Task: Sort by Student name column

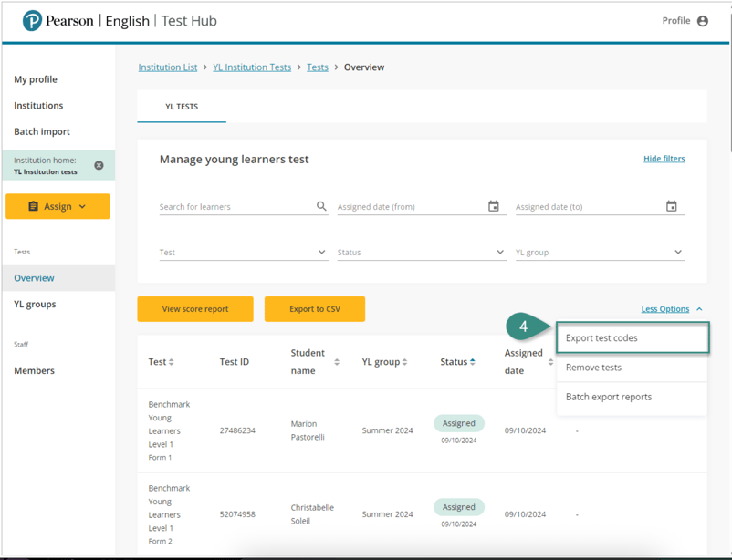Action: click(337, 362)
